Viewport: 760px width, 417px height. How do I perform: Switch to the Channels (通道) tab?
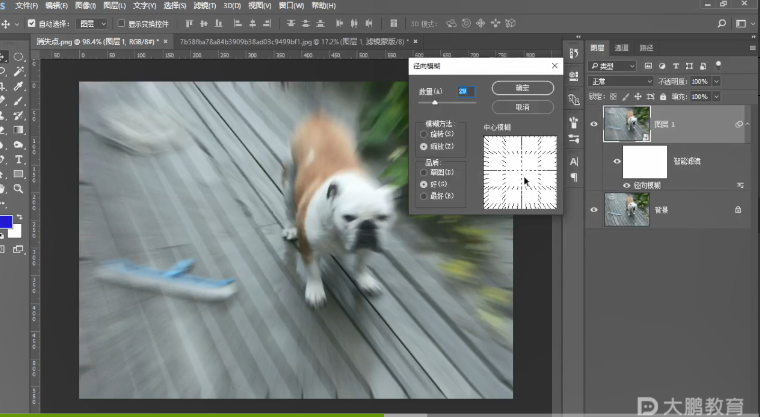pyautogui.click(x=622, y=47)
